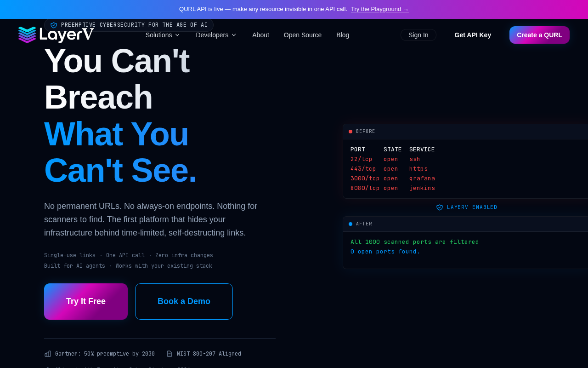Click the 'ssh' service entry

(415, 159)
